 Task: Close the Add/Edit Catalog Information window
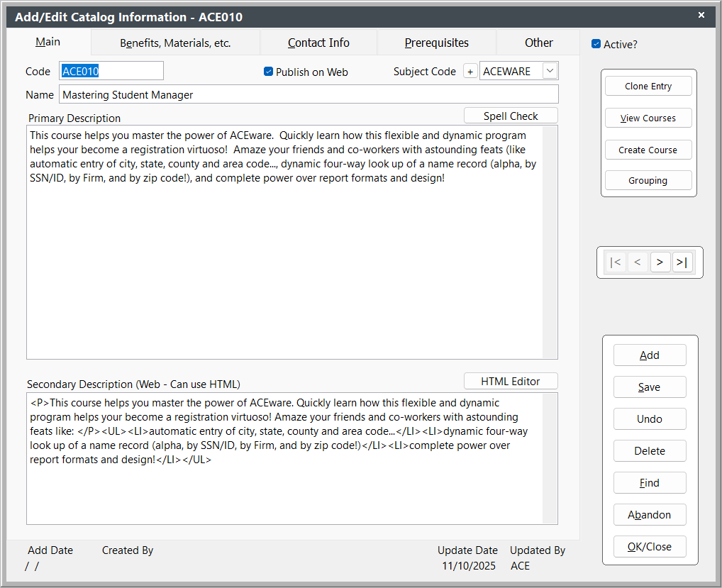point(701,15)
